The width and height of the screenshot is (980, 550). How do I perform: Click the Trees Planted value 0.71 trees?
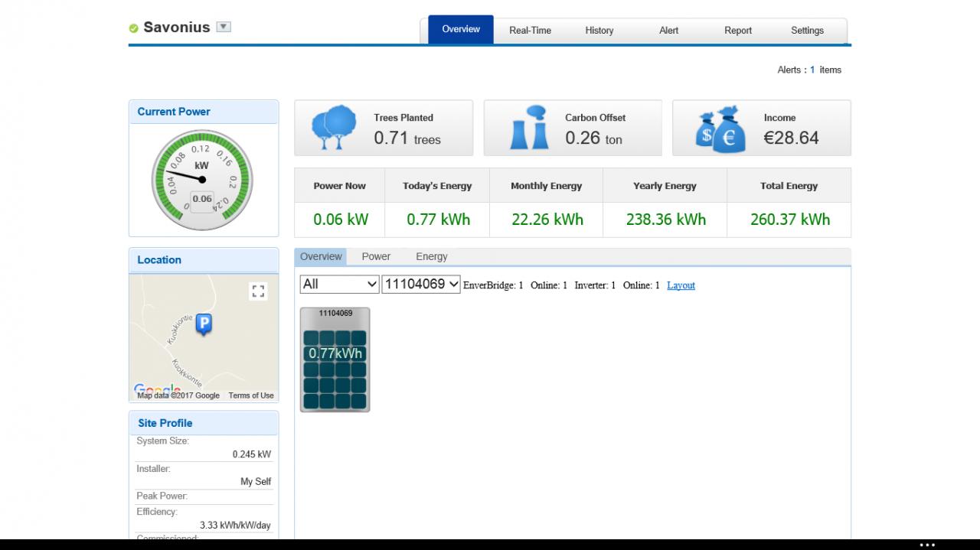(407, 138)
